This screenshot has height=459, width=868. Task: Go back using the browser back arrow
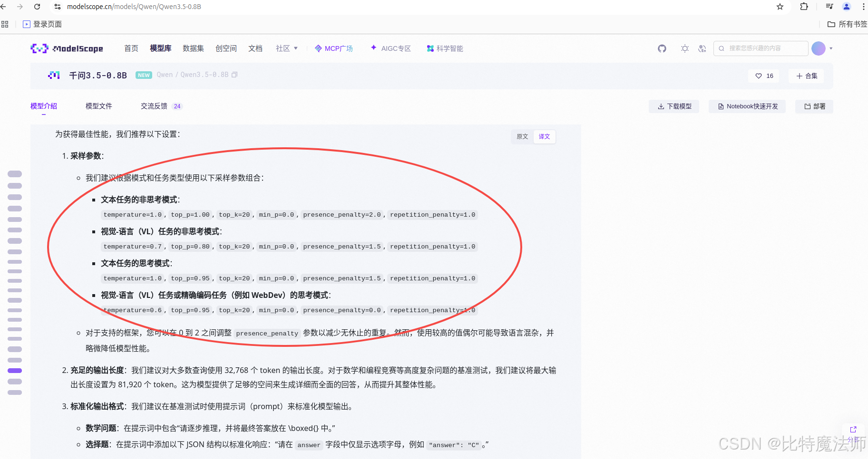[x=3, y=7]
